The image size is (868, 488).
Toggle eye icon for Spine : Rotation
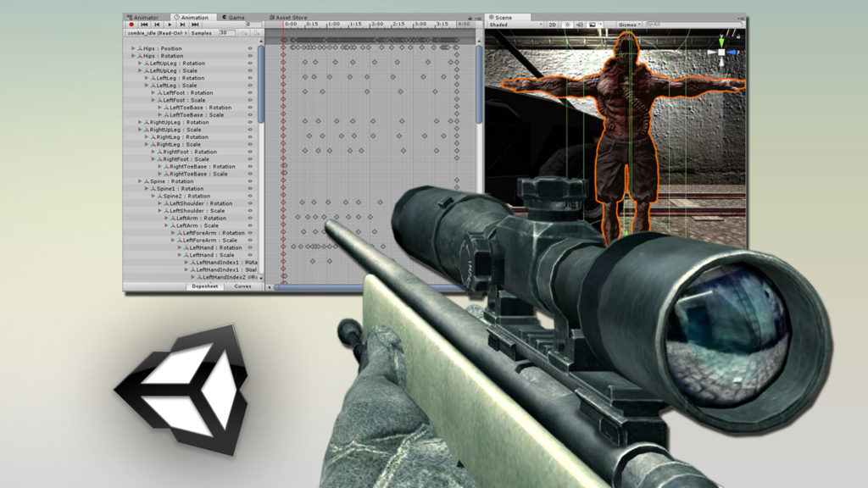click(x=250, y=181)
